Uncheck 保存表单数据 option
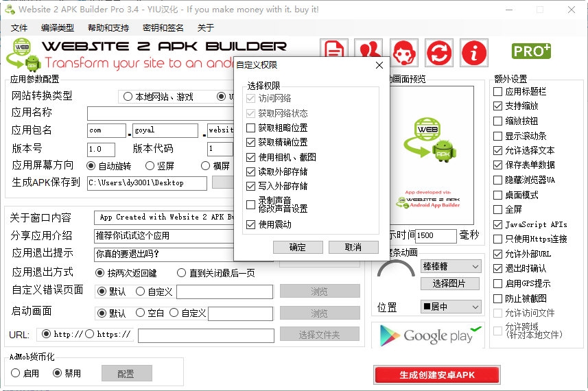 click(497, 165)
